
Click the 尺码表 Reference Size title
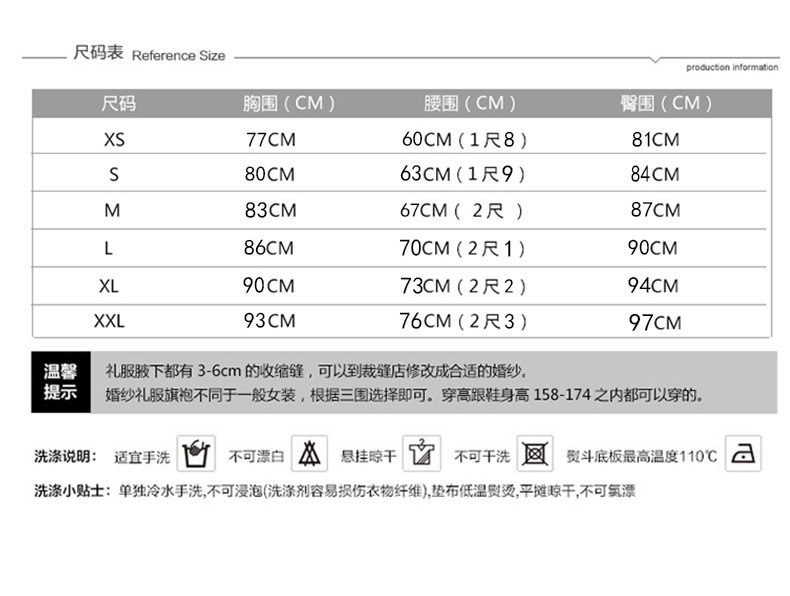(x=150, y=55)
